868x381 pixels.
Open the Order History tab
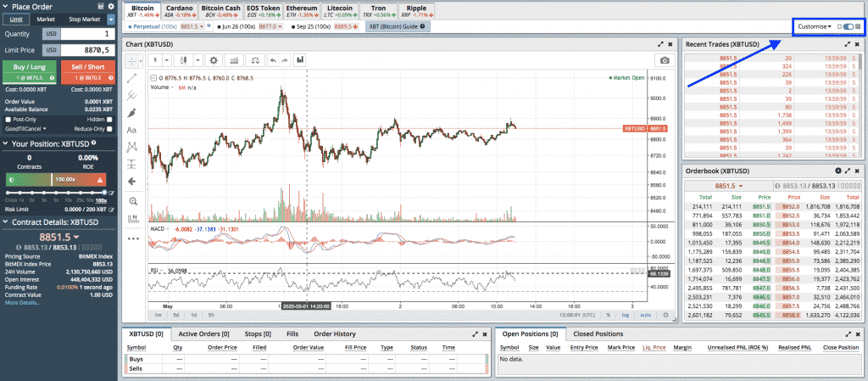tap(335, 334)
